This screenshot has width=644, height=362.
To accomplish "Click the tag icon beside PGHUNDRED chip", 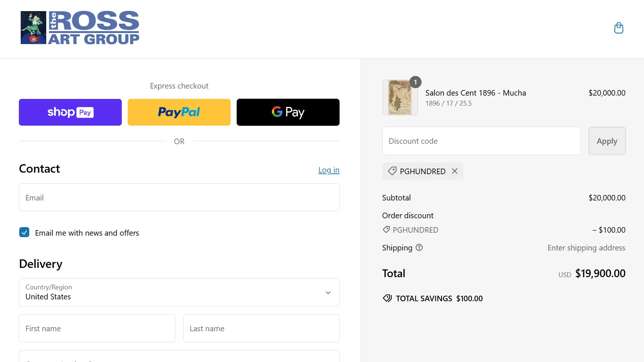I will tap(392, 171).
